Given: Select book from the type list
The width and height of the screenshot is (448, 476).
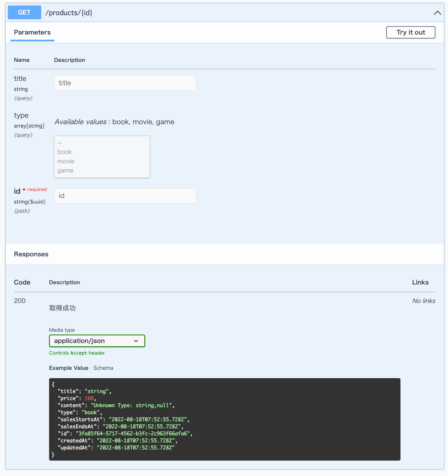Looking at the screenshot, I should pos(64,152).
